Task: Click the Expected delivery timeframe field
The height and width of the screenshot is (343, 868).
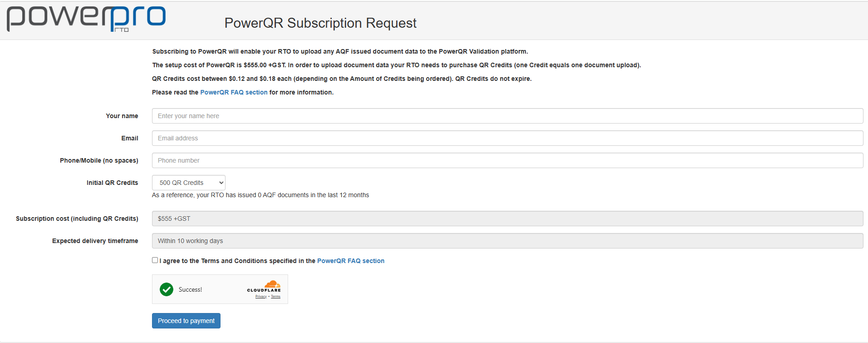Action: 507,241
